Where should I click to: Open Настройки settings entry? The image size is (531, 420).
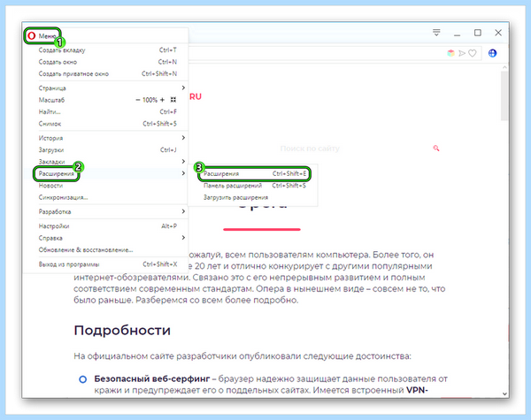pyautogui.click(x=107, y=226)
